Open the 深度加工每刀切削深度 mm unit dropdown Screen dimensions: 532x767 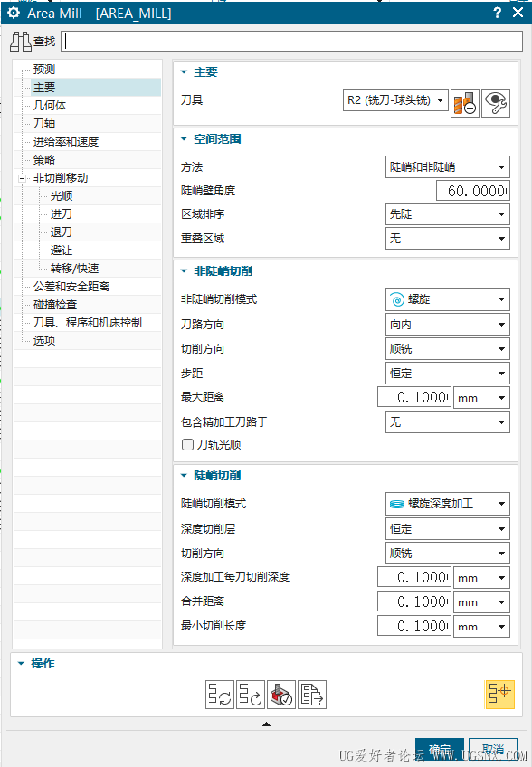(x=481, y=578)
